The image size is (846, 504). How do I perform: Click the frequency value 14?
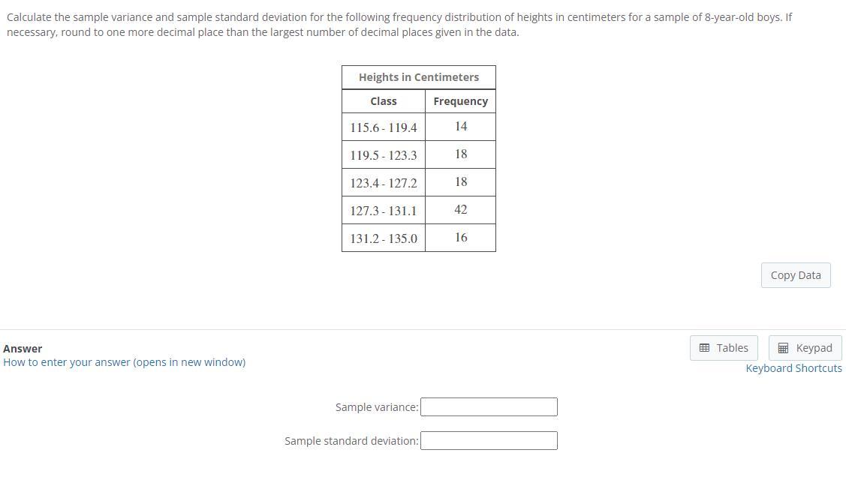point(460,126)
